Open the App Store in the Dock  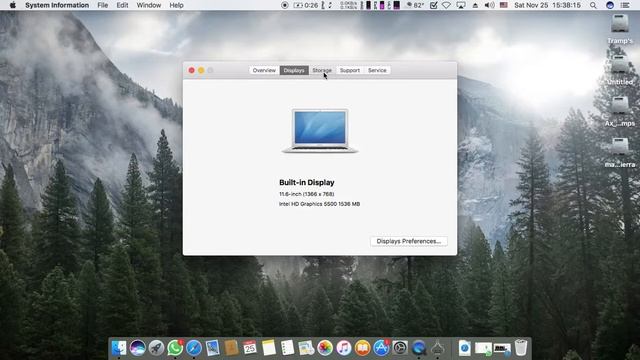coord(381,348)
